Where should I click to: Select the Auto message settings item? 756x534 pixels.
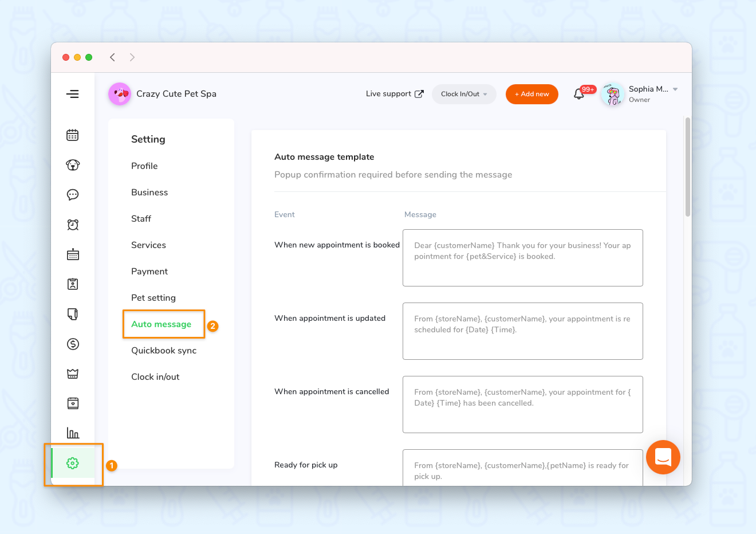coord(162,324)
